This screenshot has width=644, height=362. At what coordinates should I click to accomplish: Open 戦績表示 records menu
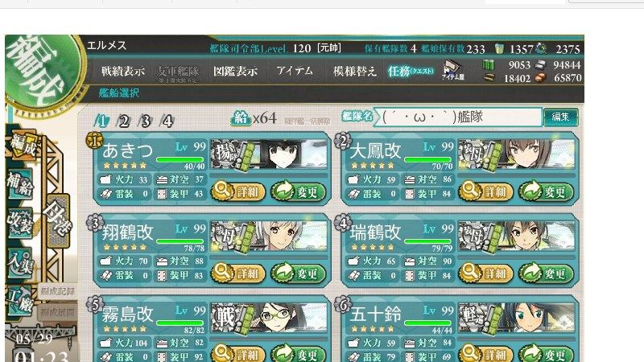pyautogui.click(x=123, y=72)
